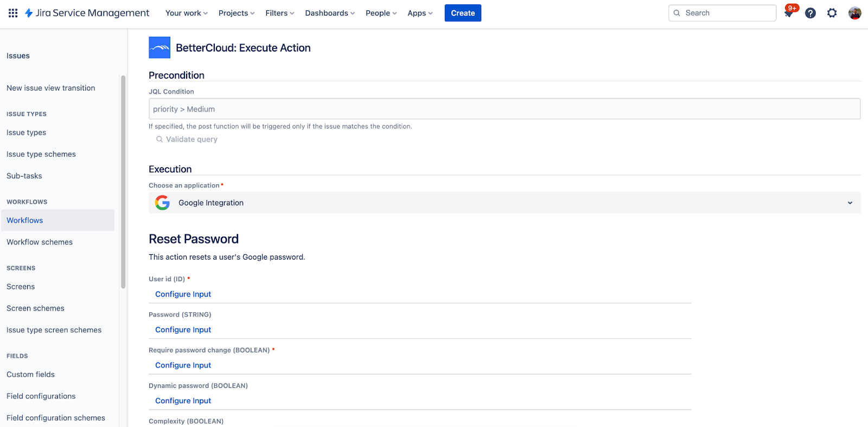The height and width of the screenshot is (427, 868).
Task: Select Workflows in the sidebar
Action: [58, 221]
